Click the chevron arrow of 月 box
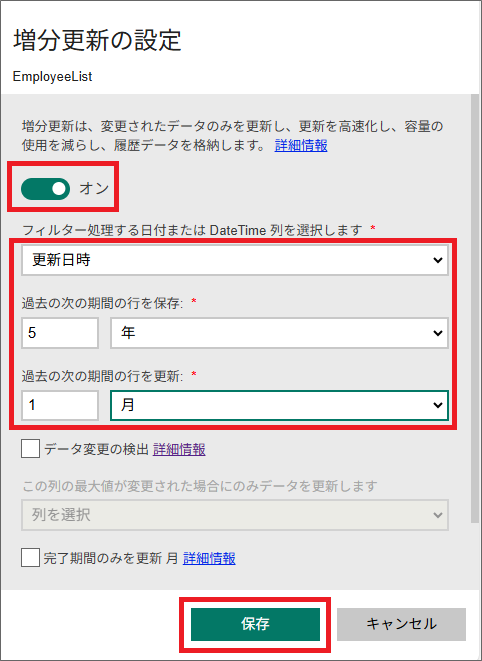Screen dimensions: 482x661 click(438, 405)
